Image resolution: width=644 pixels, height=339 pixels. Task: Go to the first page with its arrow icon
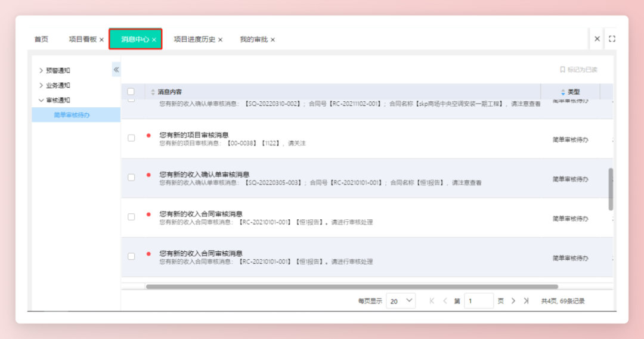[432, 301]
